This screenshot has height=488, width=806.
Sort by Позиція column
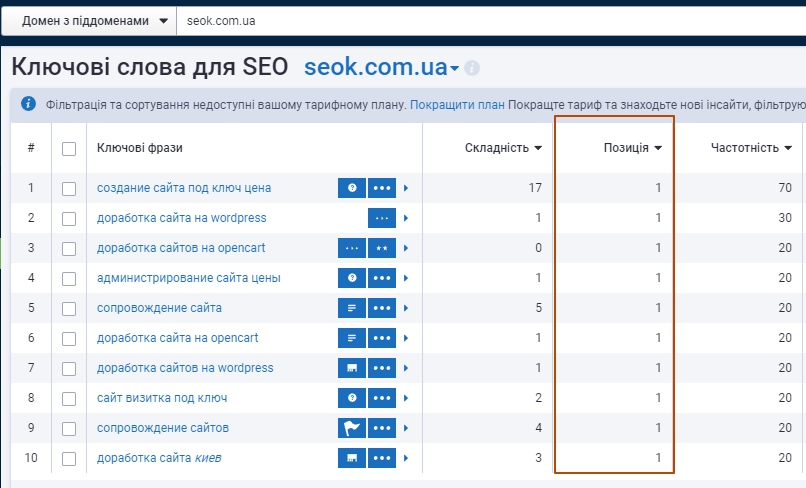pos(633,148)
